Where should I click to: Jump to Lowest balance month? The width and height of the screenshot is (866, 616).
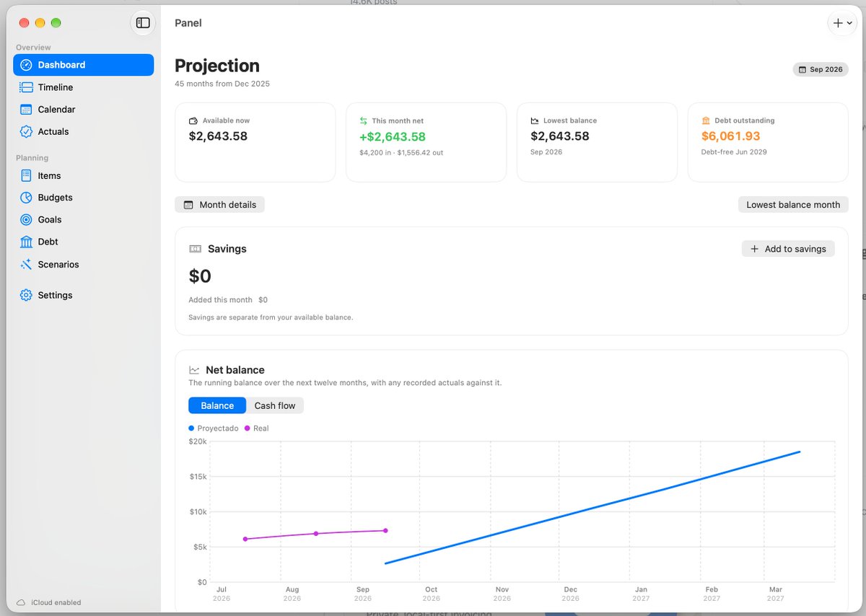(793, 205)
